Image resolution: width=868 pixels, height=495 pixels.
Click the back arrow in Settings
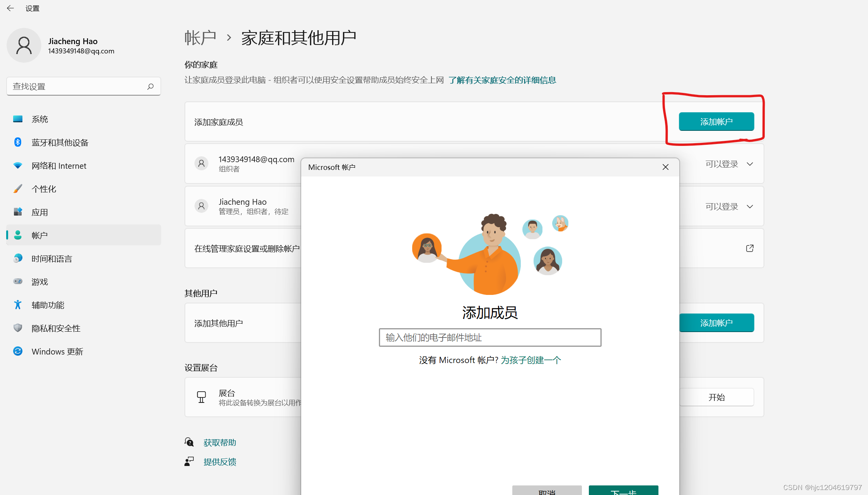tap(10, 8)
